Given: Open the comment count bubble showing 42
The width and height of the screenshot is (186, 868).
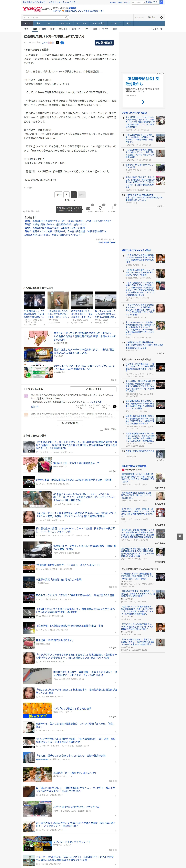Looking at the screenshot, I should tap(44, 43).
